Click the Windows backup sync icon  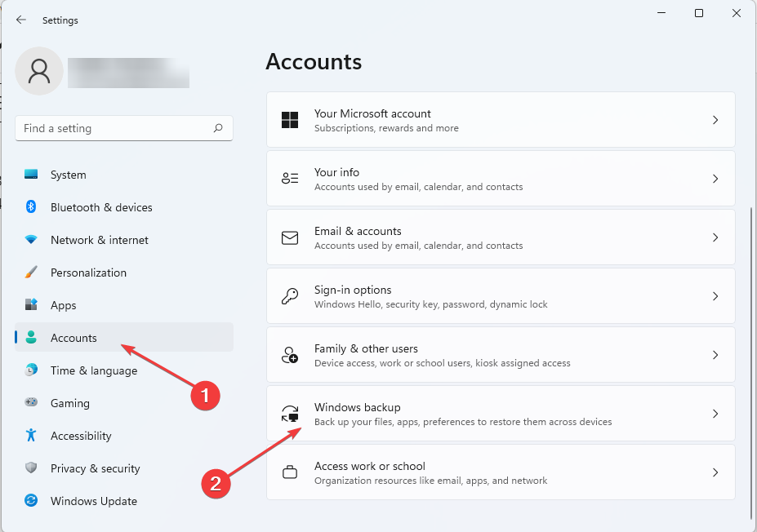(290, 414)
